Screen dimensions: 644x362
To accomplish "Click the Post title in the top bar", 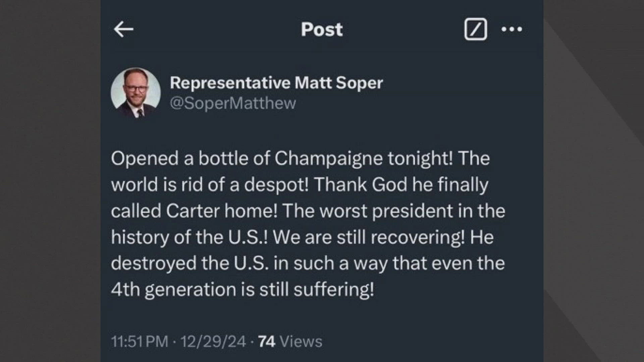I will pyautogui.click(x=321, y=29).
